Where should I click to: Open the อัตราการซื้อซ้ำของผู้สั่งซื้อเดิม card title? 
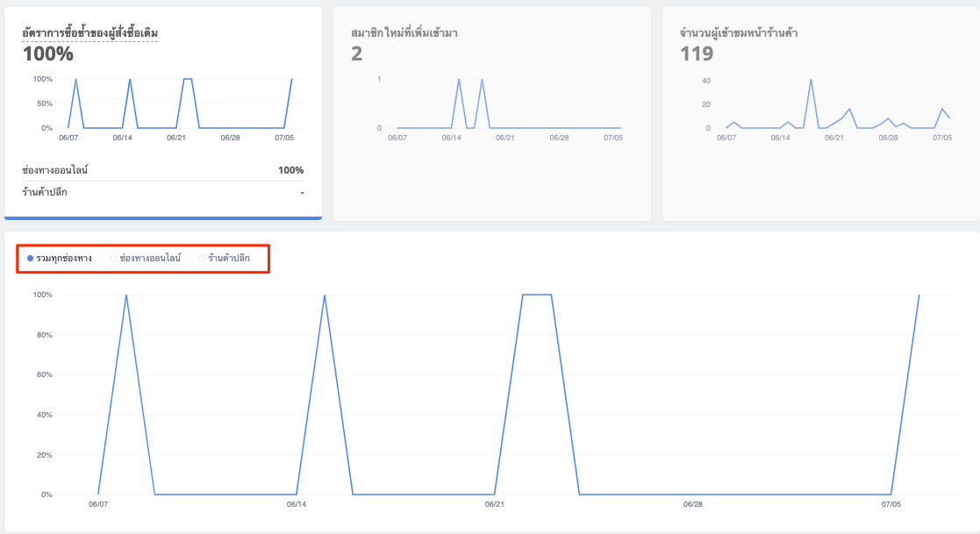(x=90, y=32)
